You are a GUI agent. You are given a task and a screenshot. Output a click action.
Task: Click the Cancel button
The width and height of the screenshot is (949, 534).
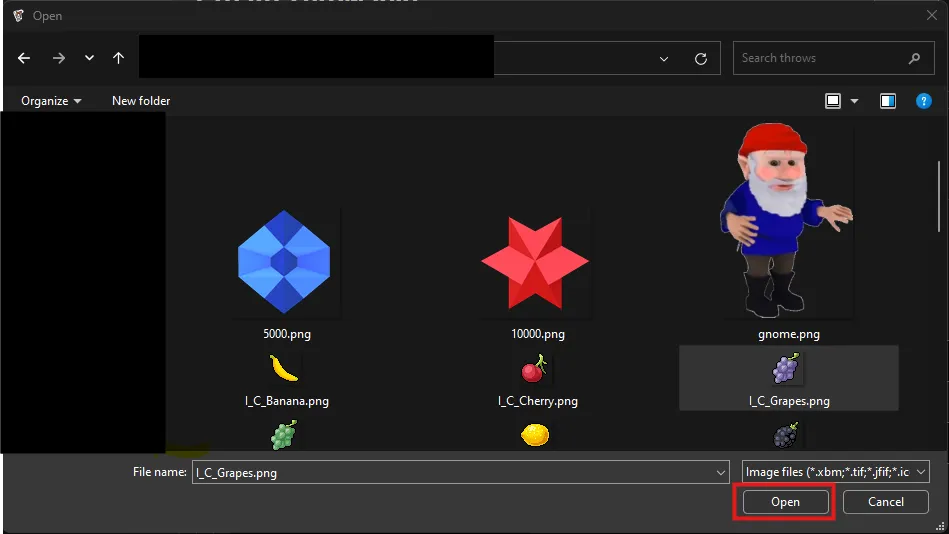tap(885, 502)
